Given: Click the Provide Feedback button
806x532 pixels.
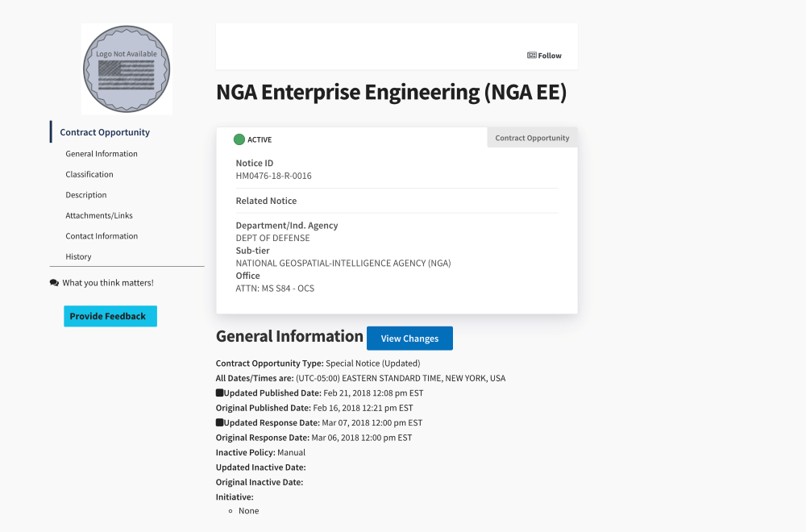Looking at the screenshot, I should tap(110, 316).
